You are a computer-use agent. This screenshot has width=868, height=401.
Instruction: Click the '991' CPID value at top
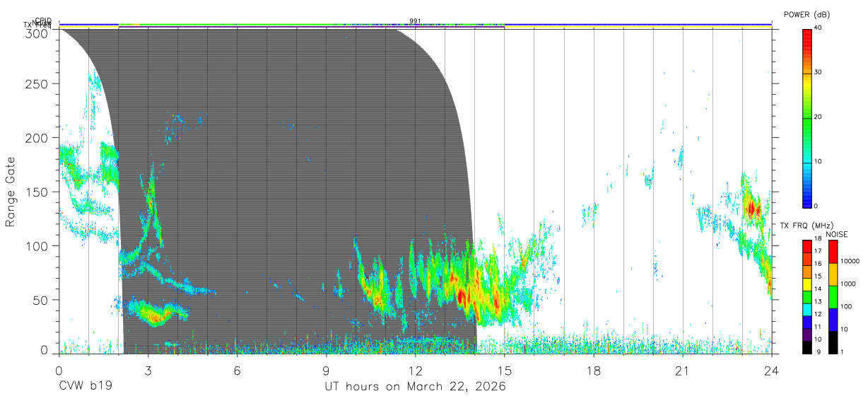tap(415, 21)
